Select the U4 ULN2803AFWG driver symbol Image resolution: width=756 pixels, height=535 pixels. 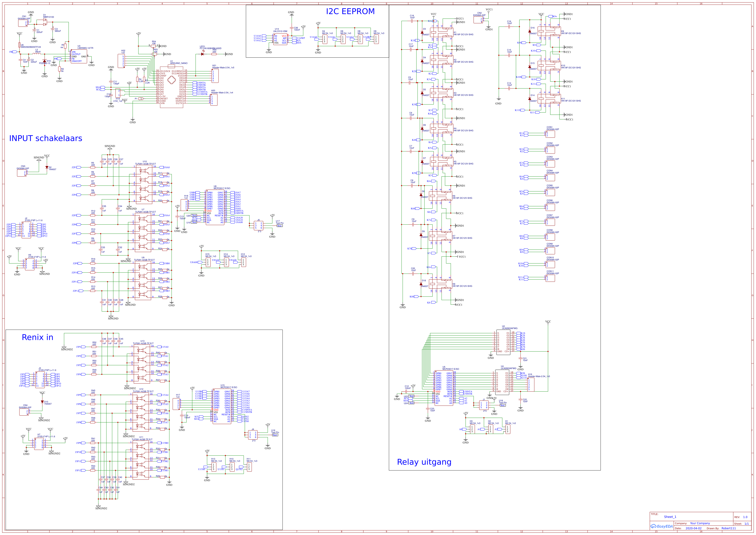502,382
